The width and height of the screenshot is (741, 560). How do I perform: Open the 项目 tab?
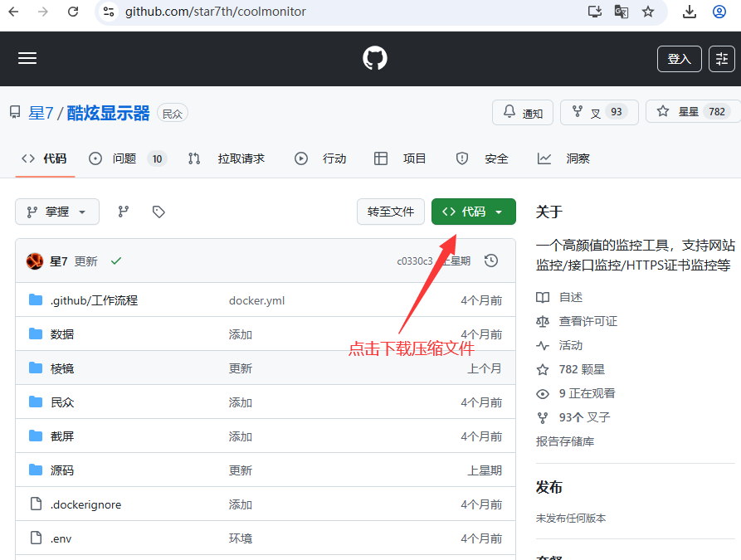point(400,158)
